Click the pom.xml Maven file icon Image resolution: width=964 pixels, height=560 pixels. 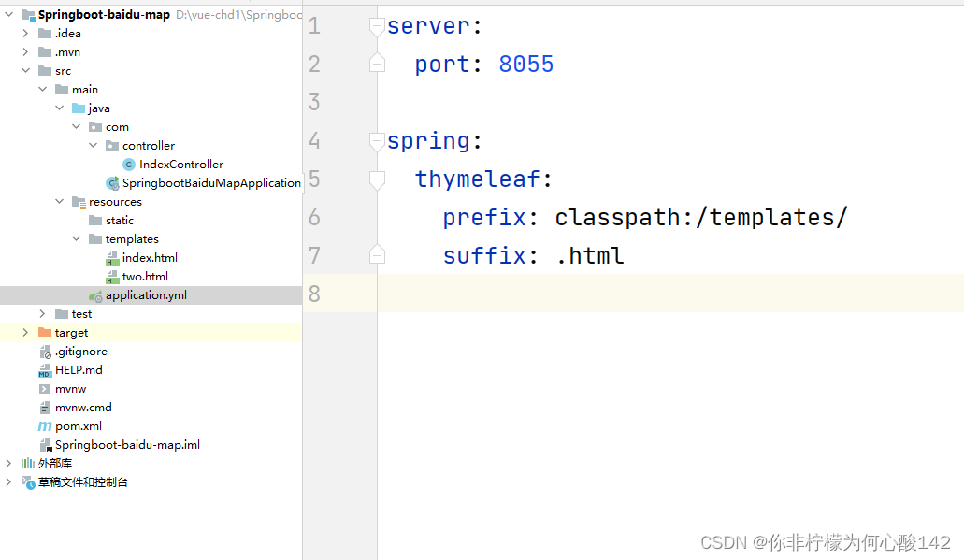point(44,425)
